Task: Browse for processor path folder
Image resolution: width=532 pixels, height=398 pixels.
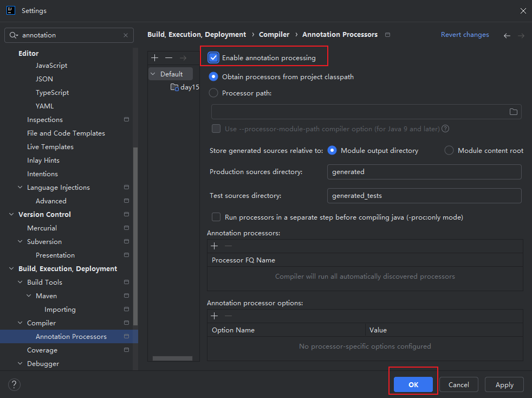Action: (x=514, y=112)
